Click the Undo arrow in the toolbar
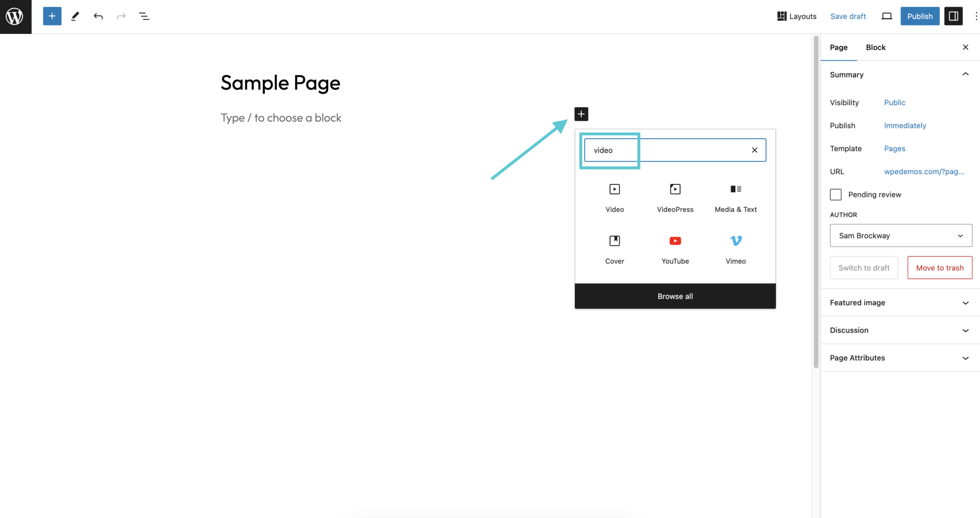This screenshot has height=518, width=980. click(x=98, y=16)
